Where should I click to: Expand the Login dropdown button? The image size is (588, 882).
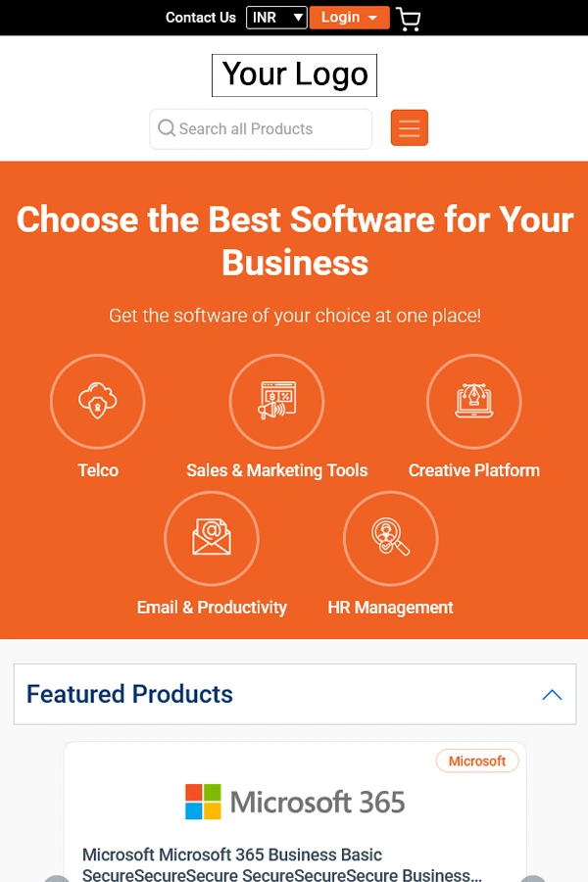(x=349, y=18)
